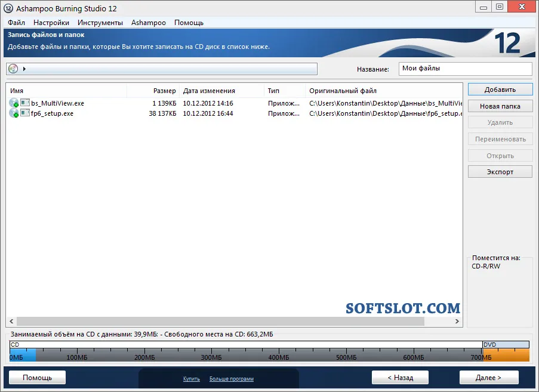The width and height of the screenshot is (539, 392).
Task: Click the horizontal scrollbar right arrow
Action: [x=457, y=321]
